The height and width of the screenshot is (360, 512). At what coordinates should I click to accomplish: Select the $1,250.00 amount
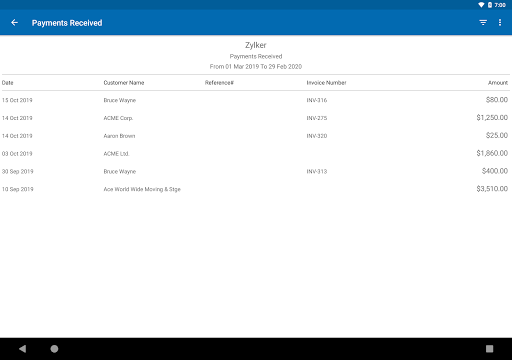click(x=492, y=118)
